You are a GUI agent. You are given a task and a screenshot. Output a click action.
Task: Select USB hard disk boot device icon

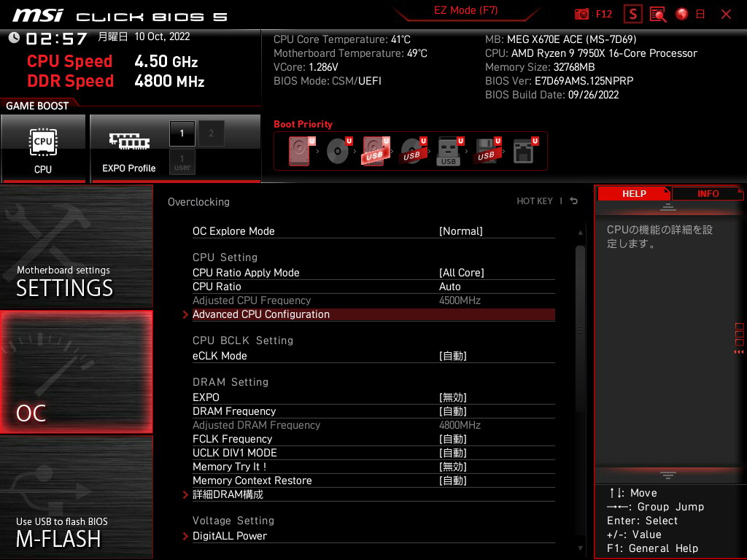coord(376,151)
